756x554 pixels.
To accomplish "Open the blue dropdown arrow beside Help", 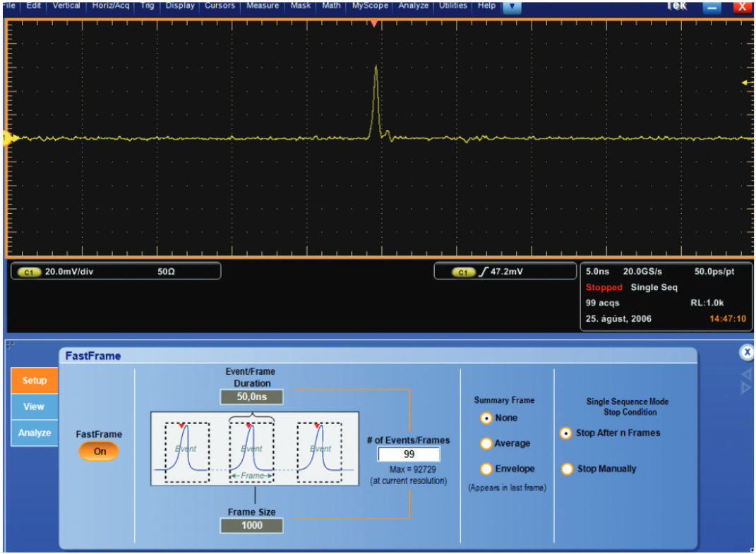I will [510, 6].
